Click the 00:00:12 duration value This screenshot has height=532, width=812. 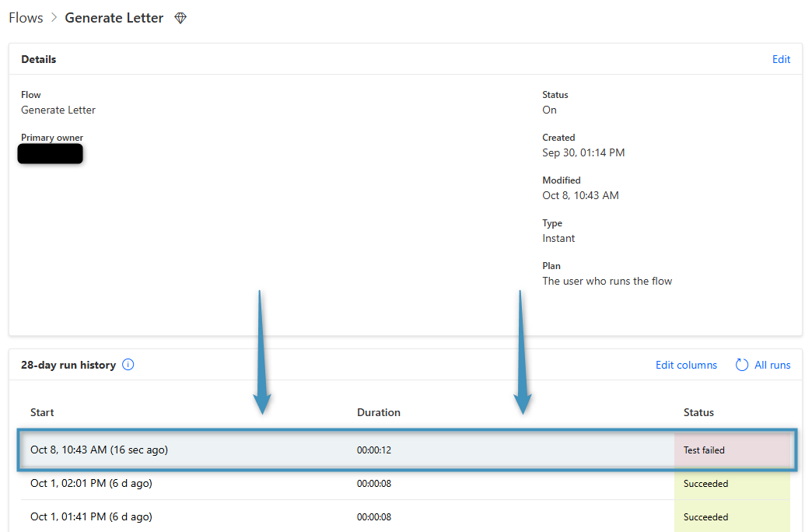point(373,450)
